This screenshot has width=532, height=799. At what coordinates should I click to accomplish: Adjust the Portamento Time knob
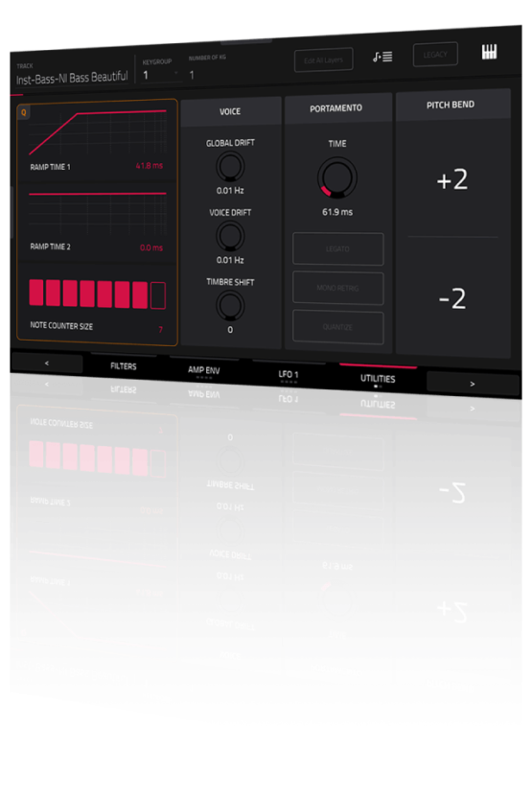(337, 177)
